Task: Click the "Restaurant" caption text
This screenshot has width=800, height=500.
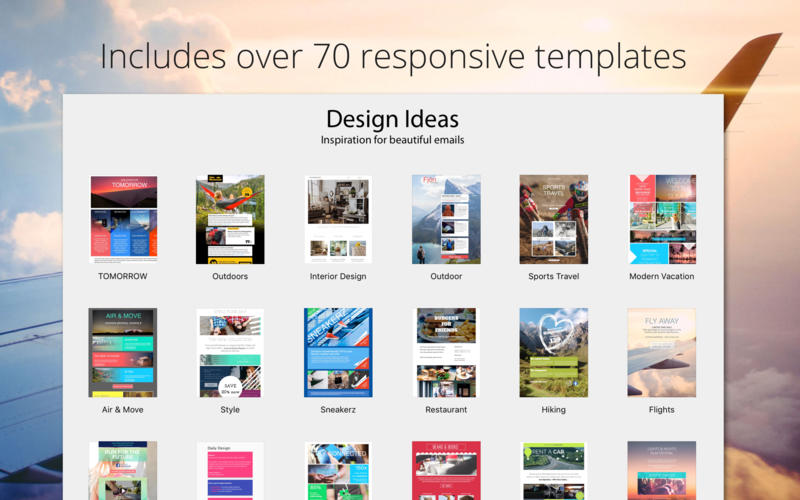Action: pyautogui.click(x=446, y=410)
